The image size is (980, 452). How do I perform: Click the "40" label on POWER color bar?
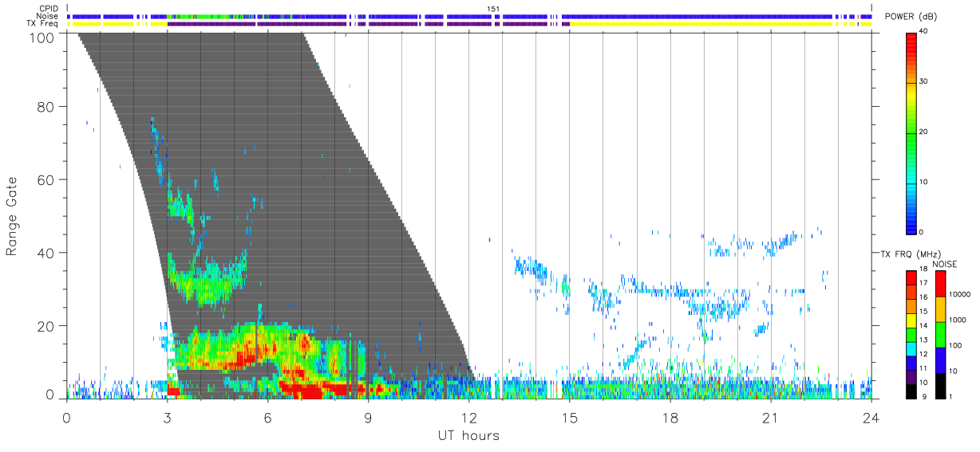[924, 32]
